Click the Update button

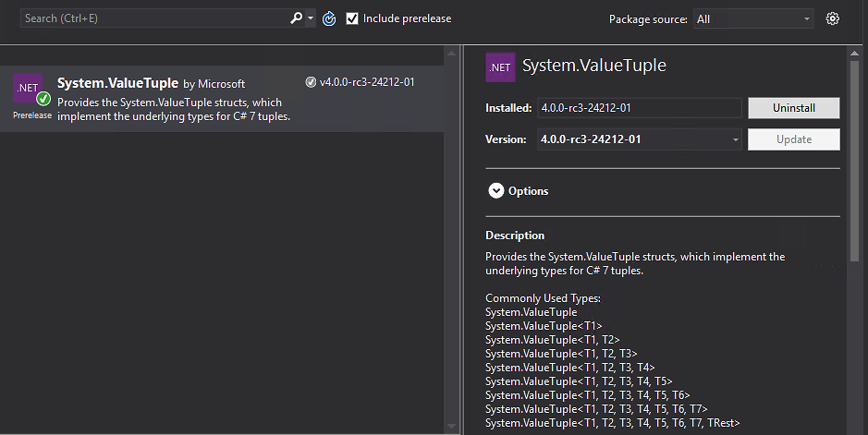coord(794,139)
